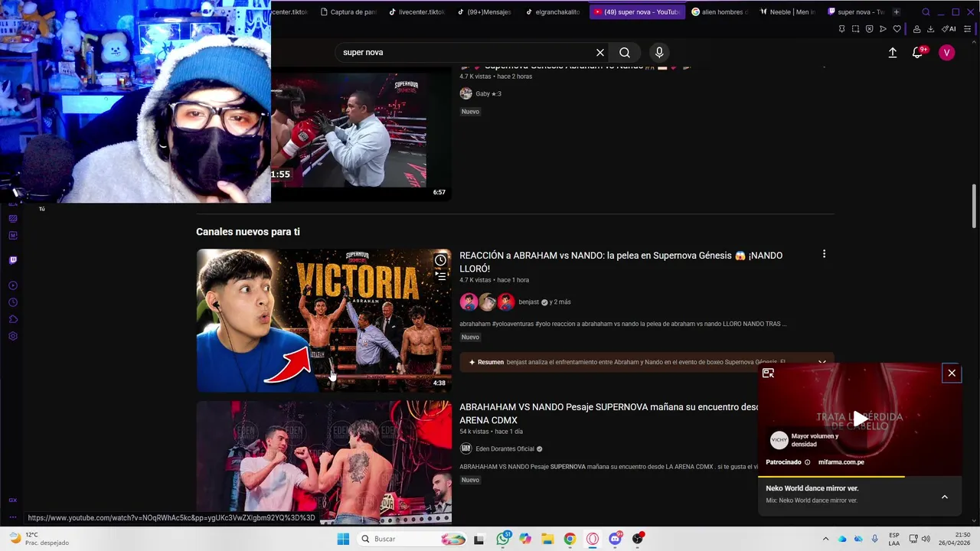This screenshot has width=980, height=551.
Task: Open sidebar M panel icon
Action: pos(13,236)
